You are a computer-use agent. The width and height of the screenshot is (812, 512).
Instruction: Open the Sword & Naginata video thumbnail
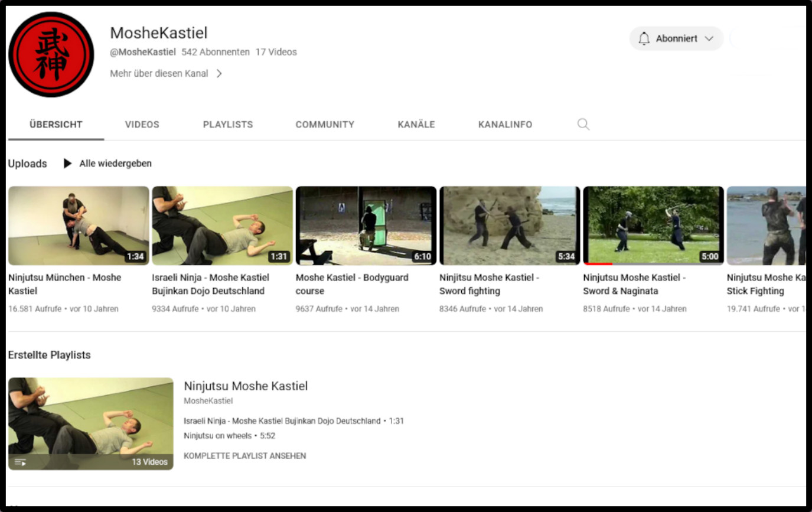tap(653, 226)
